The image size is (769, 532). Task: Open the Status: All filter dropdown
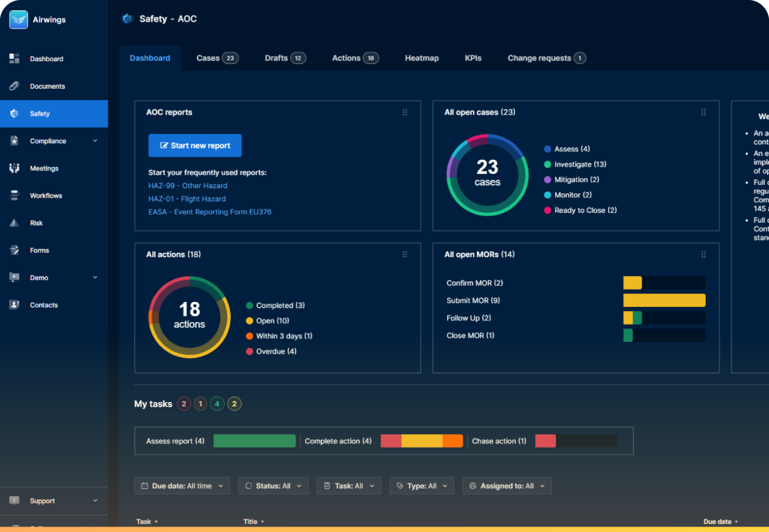273,485
